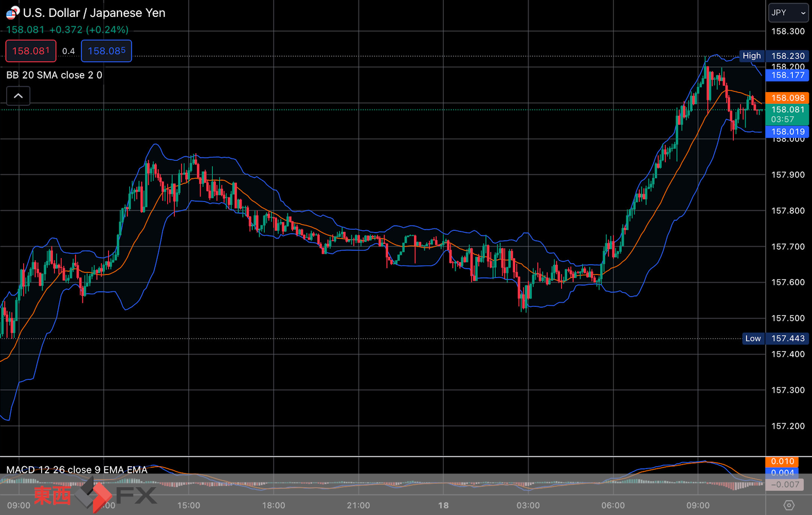This screenshot has width=812, height=515.
Task: Click the blue 158.019 lower band tag
Action: 787,132
